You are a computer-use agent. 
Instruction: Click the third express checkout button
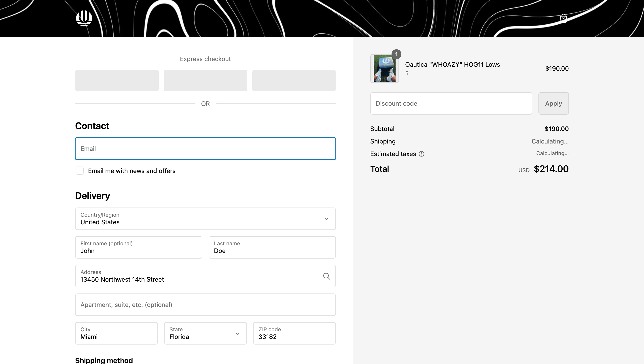click(294, 81)
